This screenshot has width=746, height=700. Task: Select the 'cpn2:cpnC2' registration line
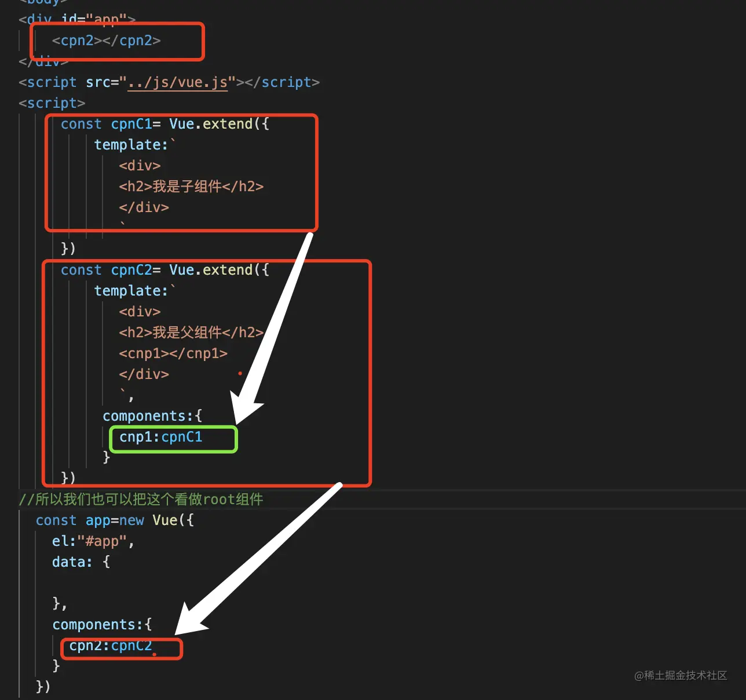pyautogui.click(x=111, y=646)
